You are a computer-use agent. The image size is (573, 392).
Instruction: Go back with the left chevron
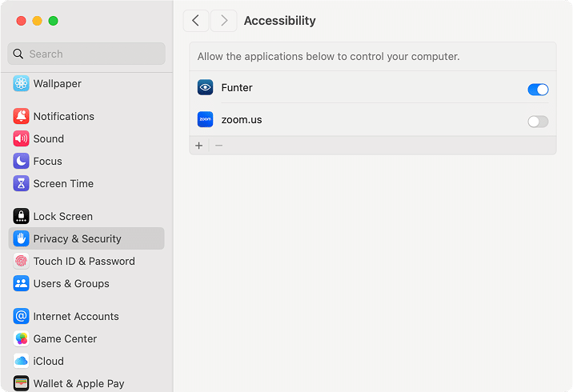click(196, 21)
